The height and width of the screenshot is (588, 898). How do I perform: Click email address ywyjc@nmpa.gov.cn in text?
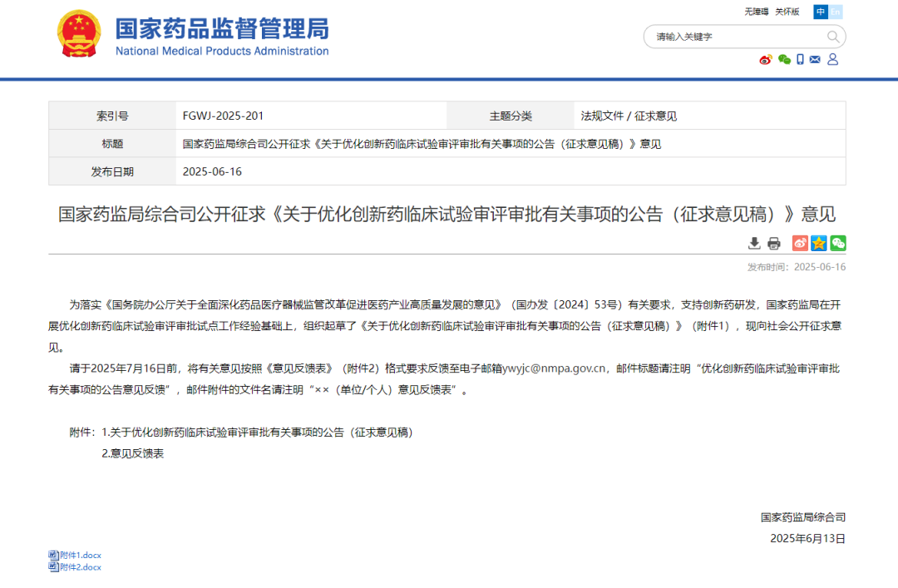click(x=554, y=368)
